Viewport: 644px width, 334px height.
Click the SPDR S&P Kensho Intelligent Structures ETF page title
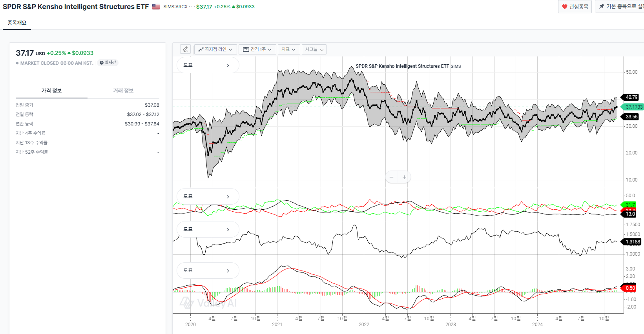pyautogui.click(x=76, y=7)
